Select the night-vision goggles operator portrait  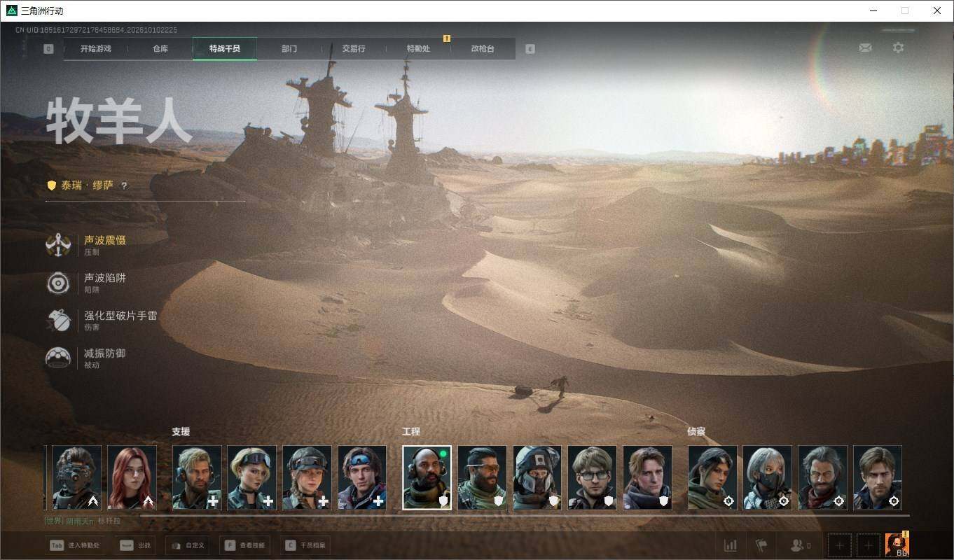(x=77, y=477)
